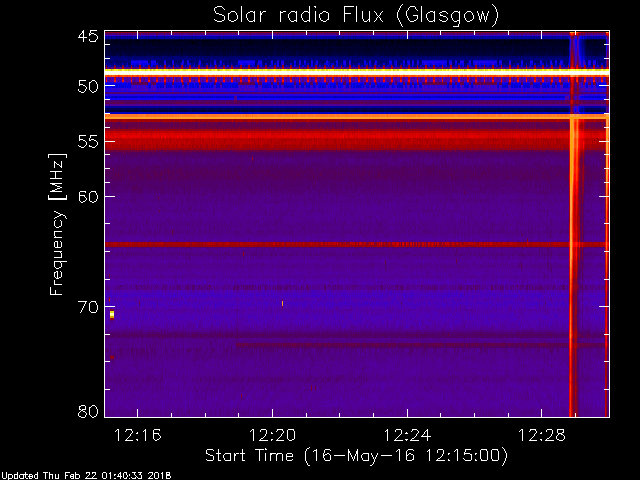Click the bright white band near 49 MHz

click(357, 72)
